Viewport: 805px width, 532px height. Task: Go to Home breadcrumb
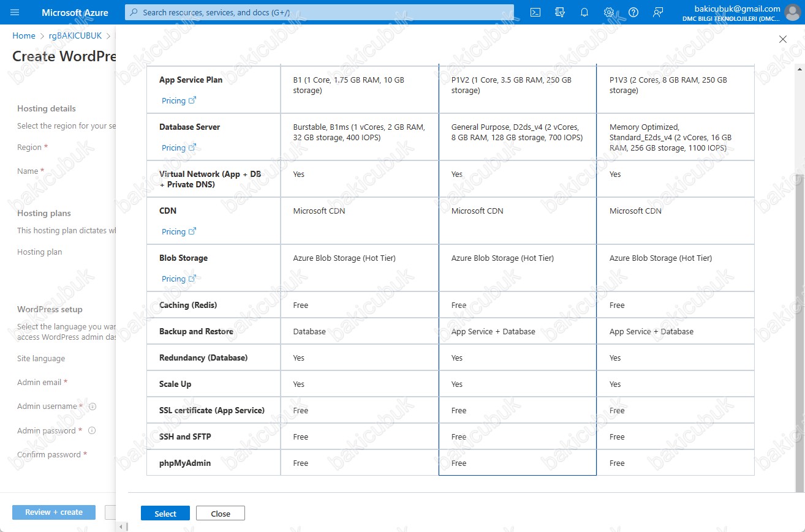(24, 36)
